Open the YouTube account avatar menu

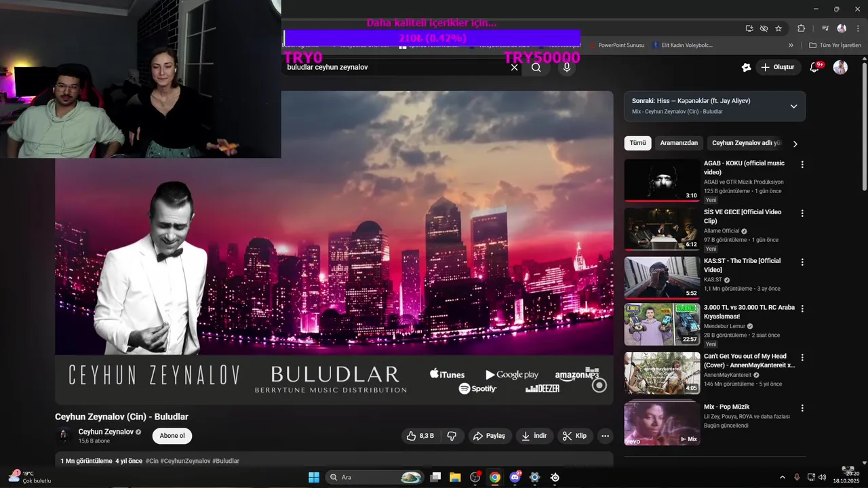point(840,67)
